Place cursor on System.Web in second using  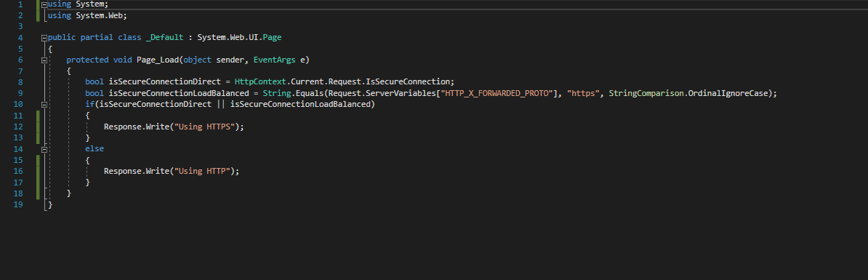(x=99, y=15)
